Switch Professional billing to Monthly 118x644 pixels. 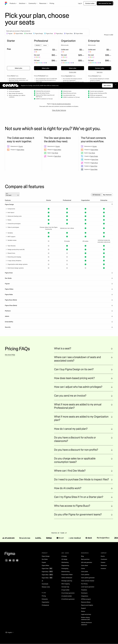[38, 45]
